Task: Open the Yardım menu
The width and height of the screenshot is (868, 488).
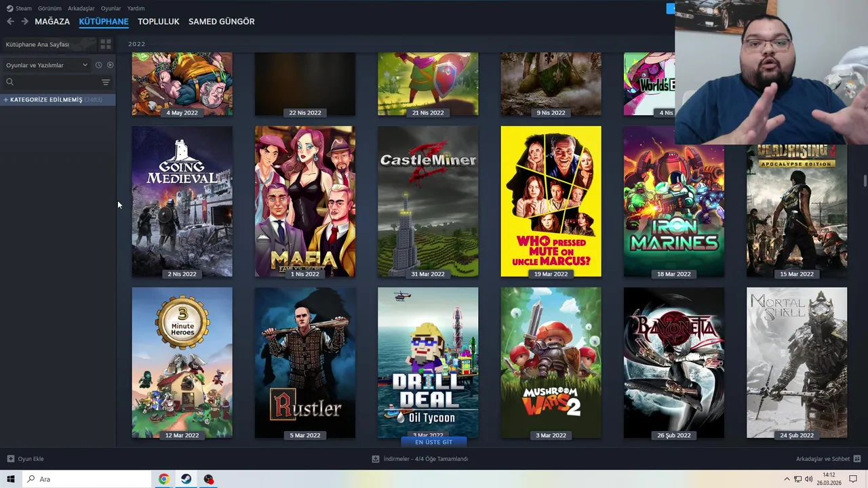Action: point(136,8)
